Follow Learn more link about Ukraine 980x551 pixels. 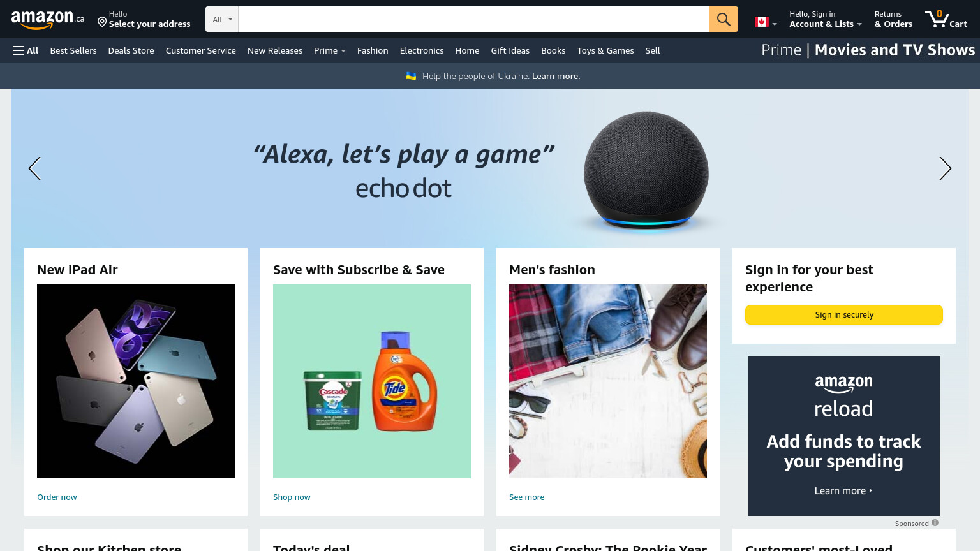coord(556,76)
